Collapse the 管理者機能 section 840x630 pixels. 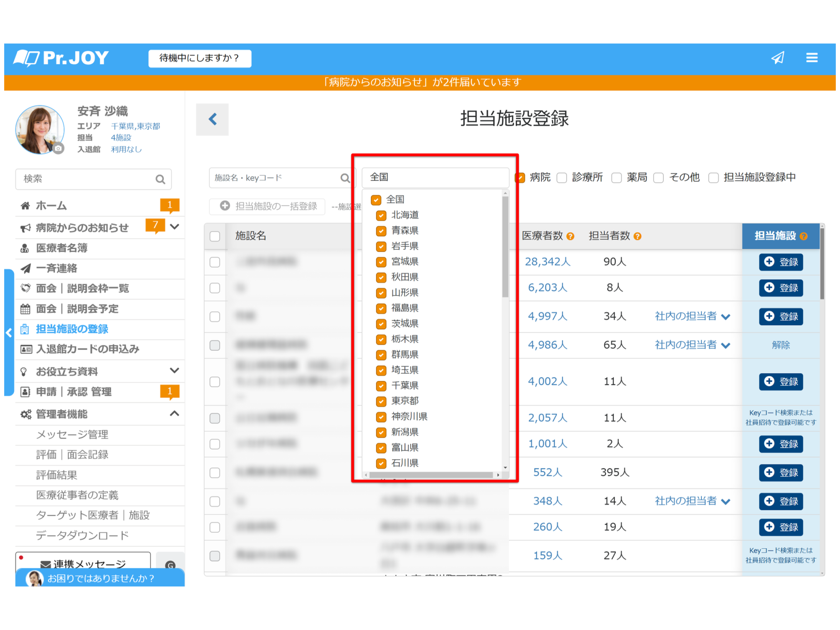[x=174, y=414]
